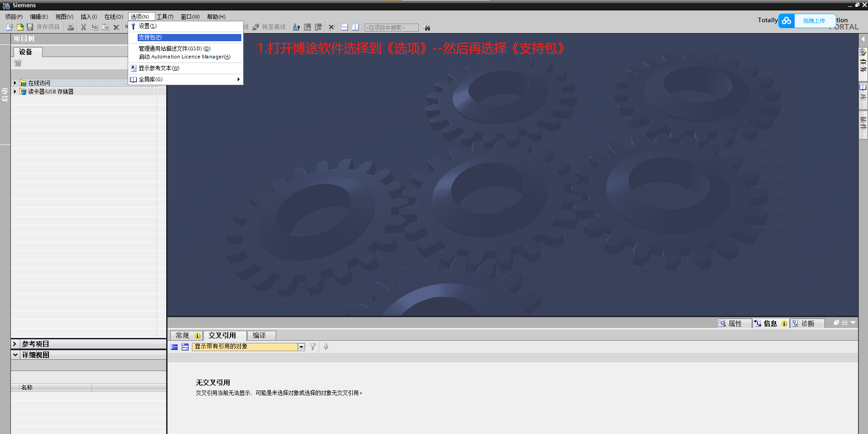
Task: Launch 启动 Automation License Manager entry
Action: (185, 57)
